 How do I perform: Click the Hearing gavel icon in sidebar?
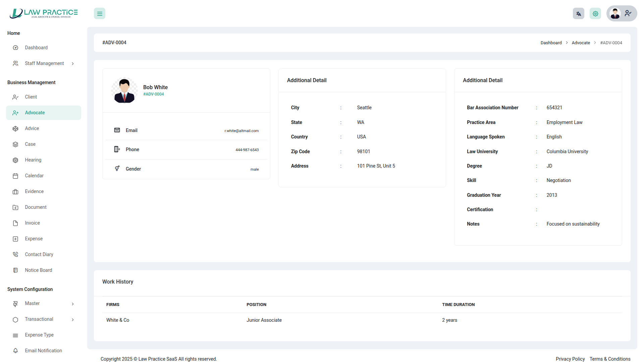click(x=15, y=160)
